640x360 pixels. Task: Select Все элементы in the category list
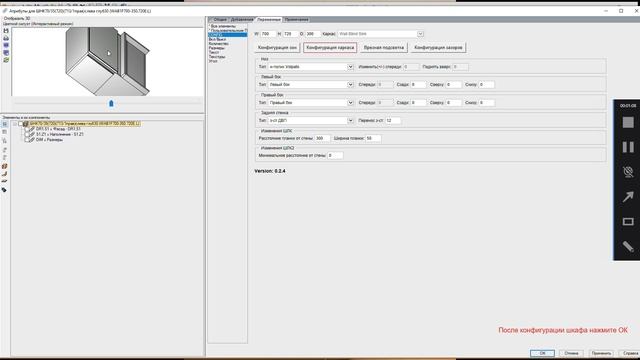(223, 26)
